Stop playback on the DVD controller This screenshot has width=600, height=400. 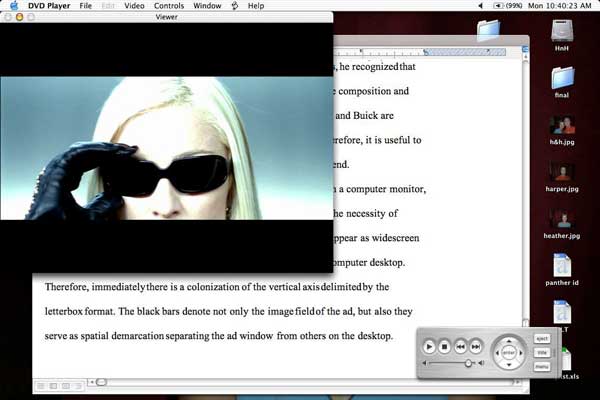tap(444, 347)
